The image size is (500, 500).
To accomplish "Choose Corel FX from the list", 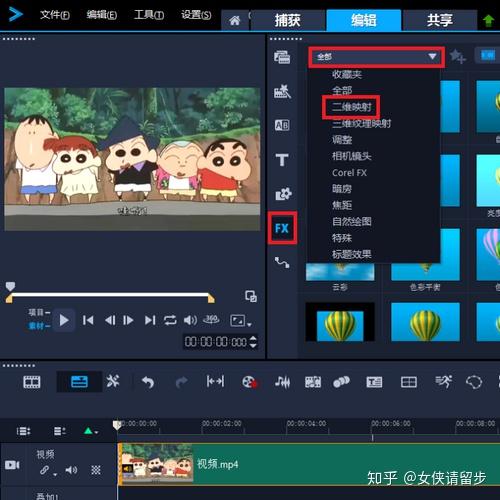I will point(349,173).
